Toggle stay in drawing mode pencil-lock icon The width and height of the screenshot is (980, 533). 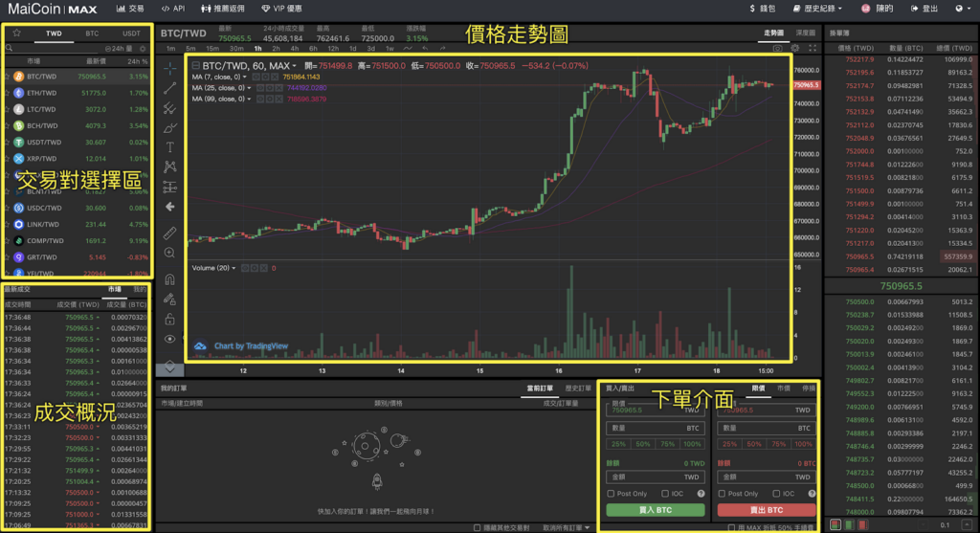pos(169,300)
